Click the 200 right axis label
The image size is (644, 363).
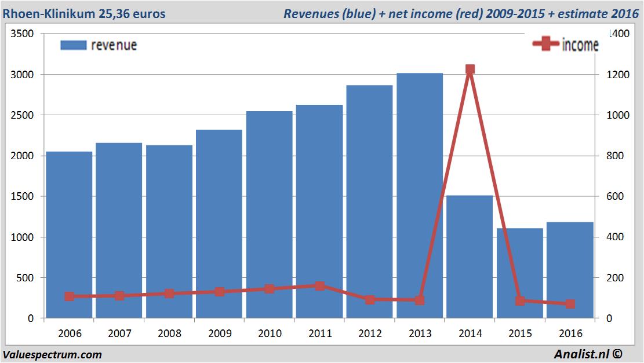coord(615,278)
